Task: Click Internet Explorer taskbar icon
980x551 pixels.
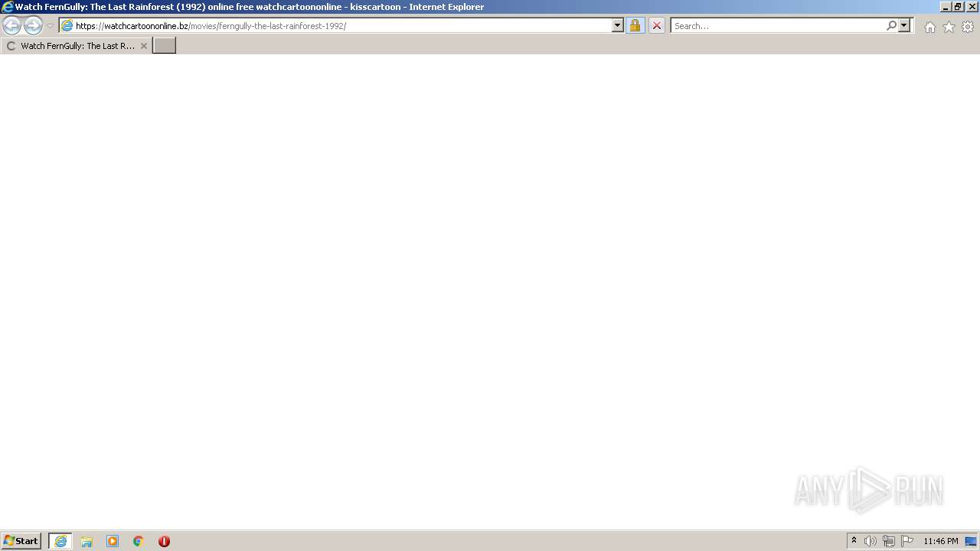Action: pos(60,541)
